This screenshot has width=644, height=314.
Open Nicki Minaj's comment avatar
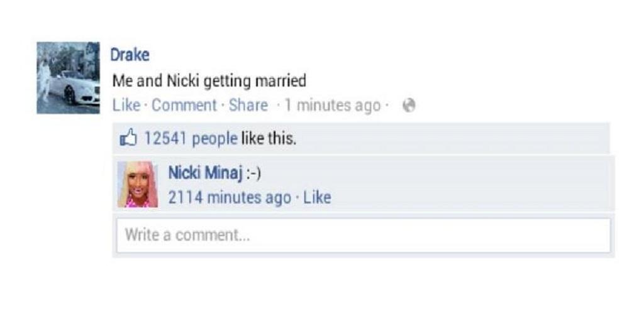pos(138,184)
